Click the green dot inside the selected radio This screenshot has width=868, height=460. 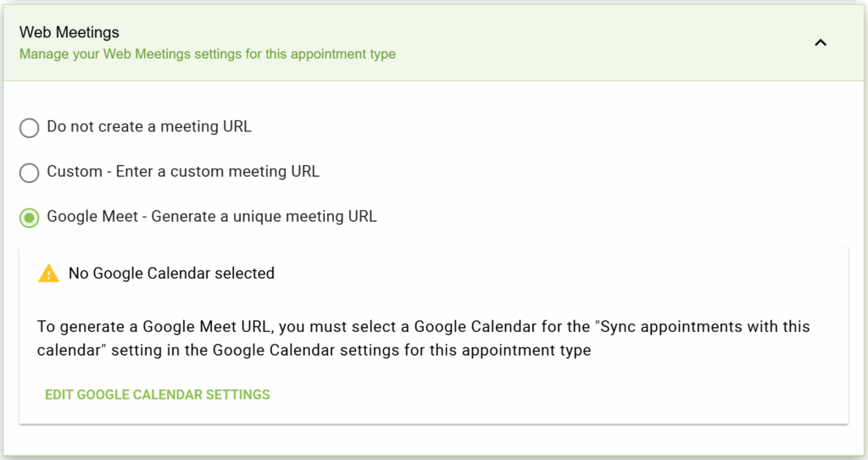30,218
